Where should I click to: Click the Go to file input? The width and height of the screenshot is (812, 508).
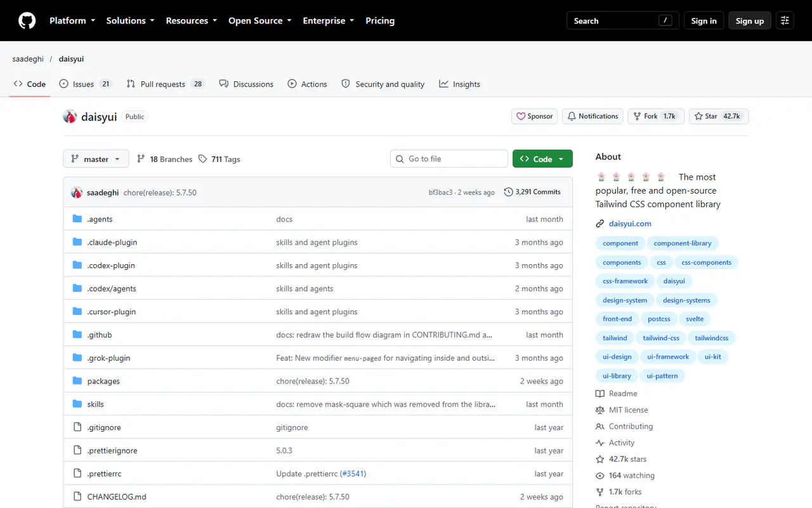pyautogui.click(x=449, y=159)
